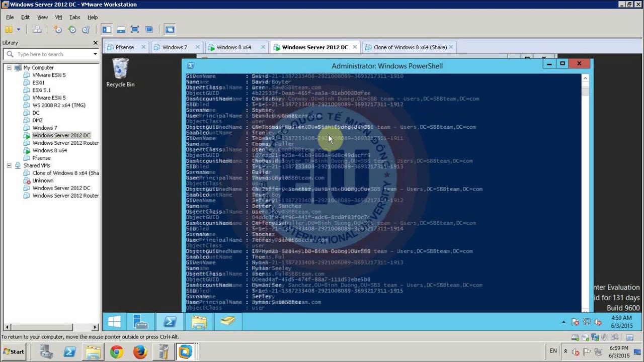Click PowerShell icon in guest taskbar
Viewport: 644px width, 362px height.
click(170, 322)
